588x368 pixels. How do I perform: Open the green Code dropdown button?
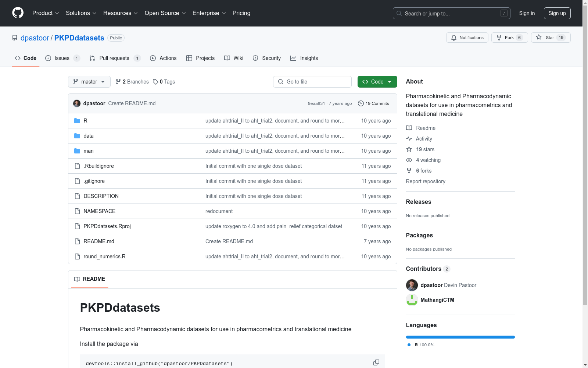[377, 82]
